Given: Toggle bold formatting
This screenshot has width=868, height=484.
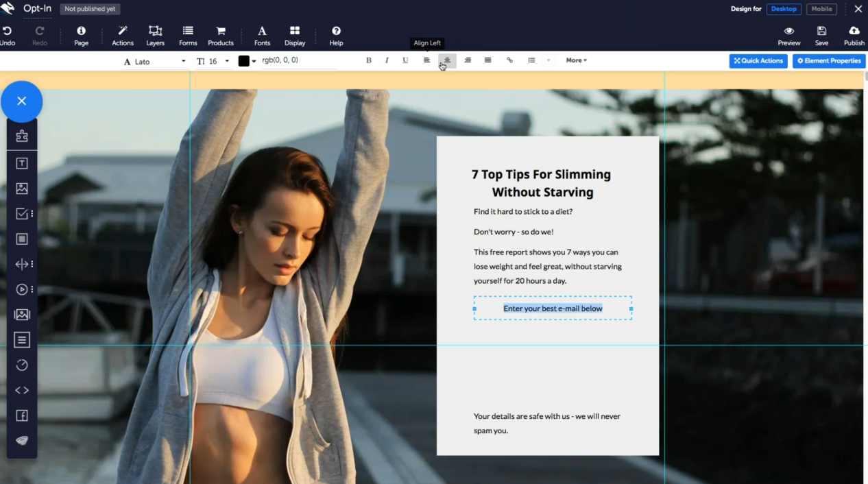Looking at the screenshot, I should click(x=369, y=60).
